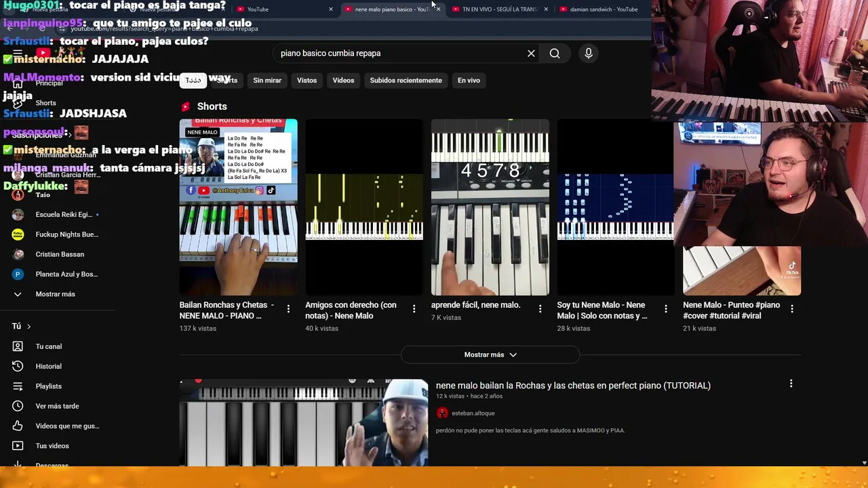
Task: Open esteban.altoque channel avatar
Action: (x=442, y=413)
